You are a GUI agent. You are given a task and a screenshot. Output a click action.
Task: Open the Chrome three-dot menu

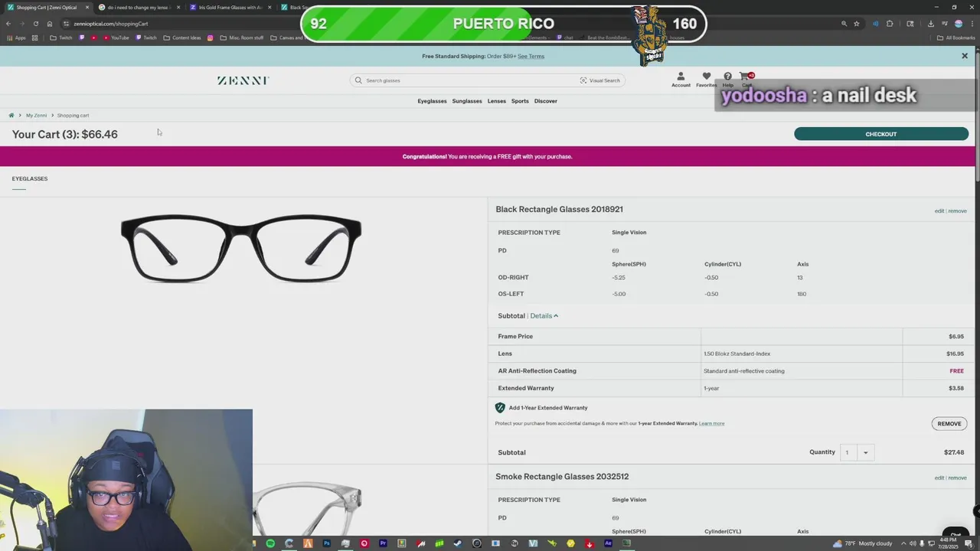coord(972,24)
